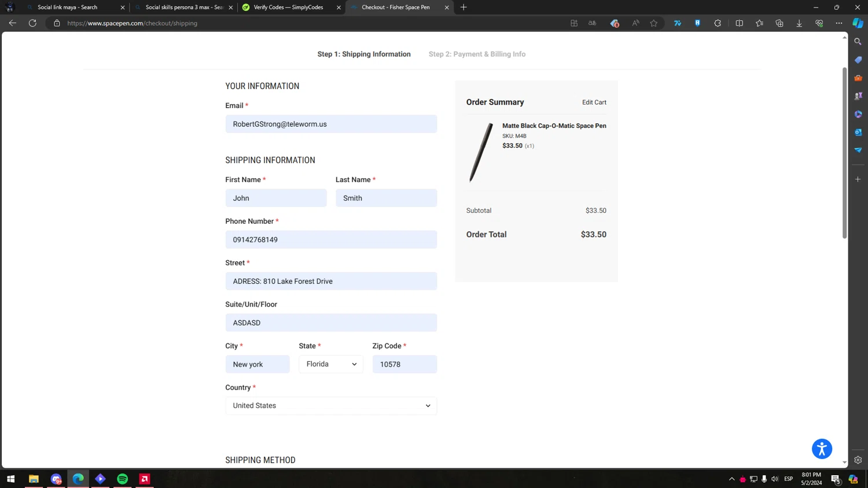Go back to previous page

12,23
